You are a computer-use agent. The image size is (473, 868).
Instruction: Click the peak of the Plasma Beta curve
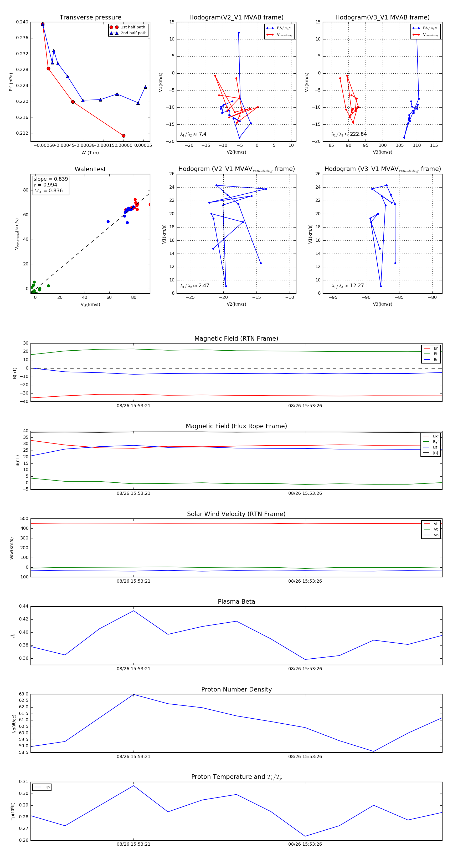point(134,611)
